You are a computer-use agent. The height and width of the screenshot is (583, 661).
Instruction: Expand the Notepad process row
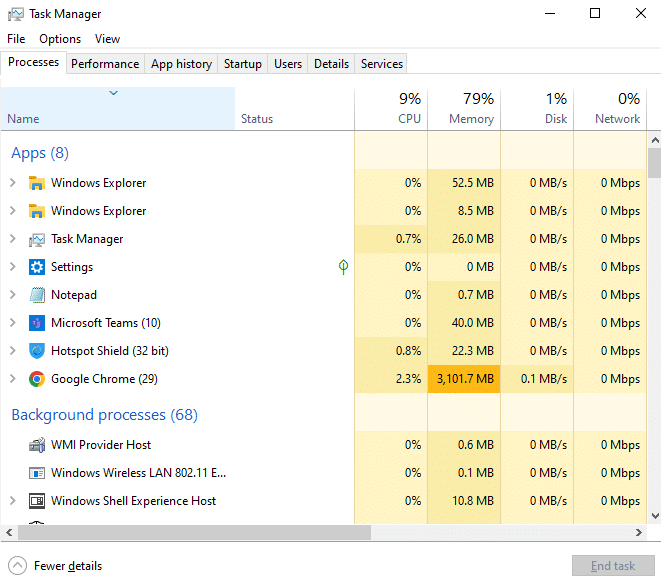pyautogui.click(x=13, y=295)
